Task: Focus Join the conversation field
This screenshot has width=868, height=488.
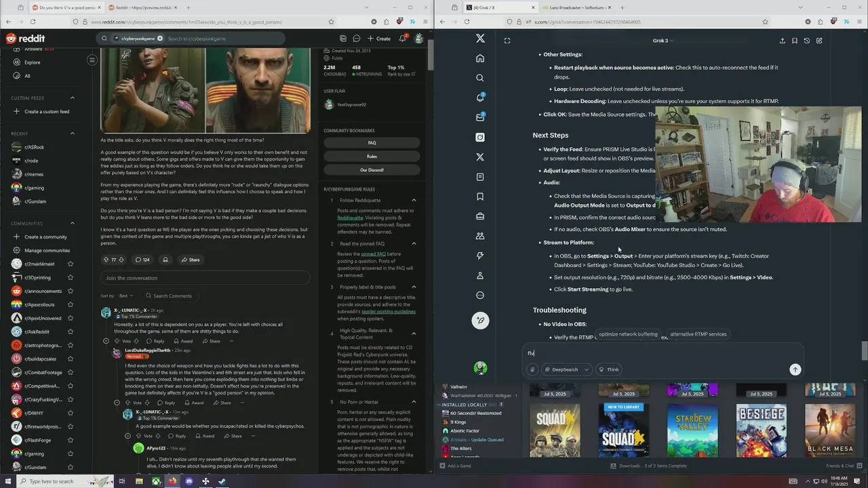Action: point(205,278)
